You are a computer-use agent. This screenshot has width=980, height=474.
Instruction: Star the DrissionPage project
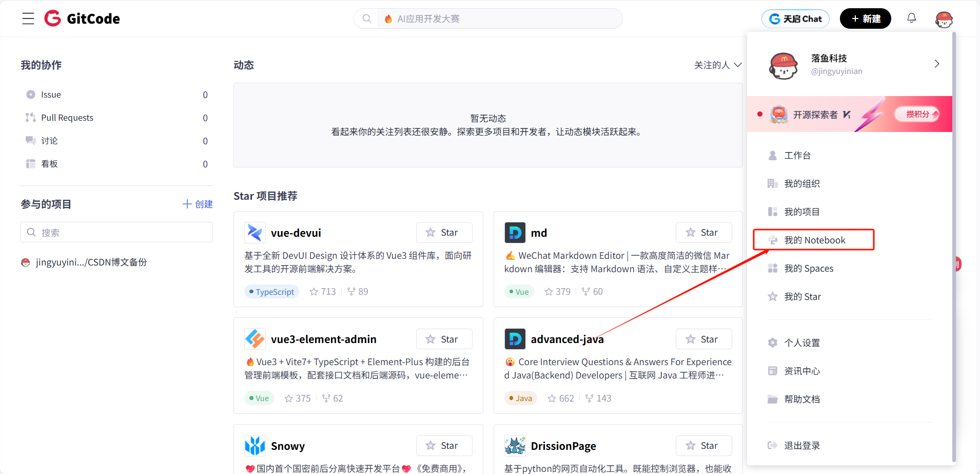coord(704,446)
